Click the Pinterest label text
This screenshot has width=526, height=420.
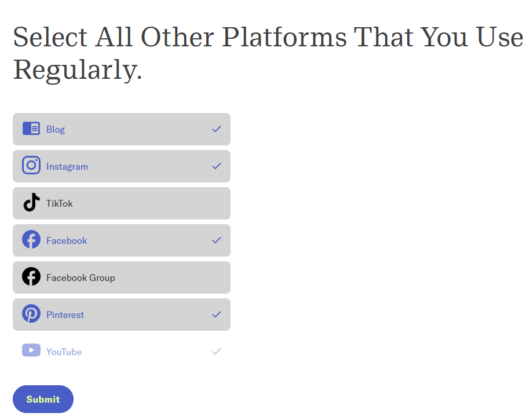(65, 315)
